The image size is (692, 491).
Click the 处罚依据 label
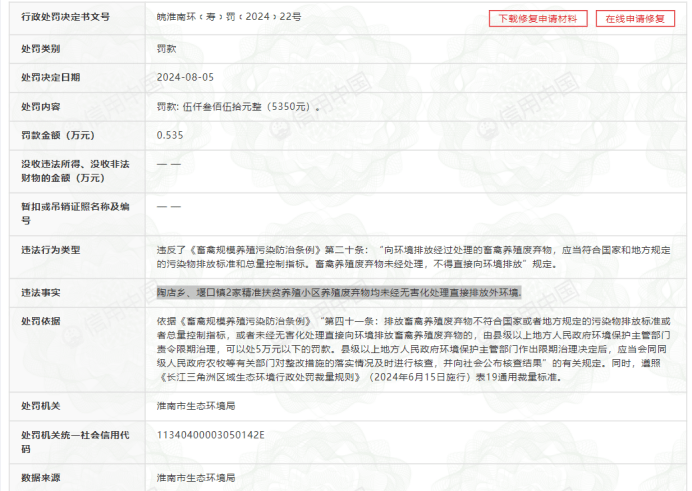[x=41, y=321]
